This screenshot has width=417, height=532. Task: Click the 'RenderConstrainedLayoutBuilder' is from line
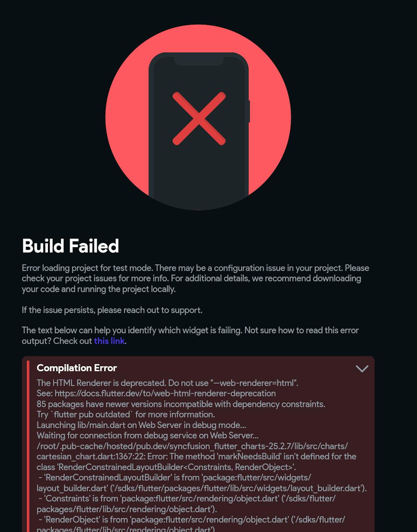(202, 483)
